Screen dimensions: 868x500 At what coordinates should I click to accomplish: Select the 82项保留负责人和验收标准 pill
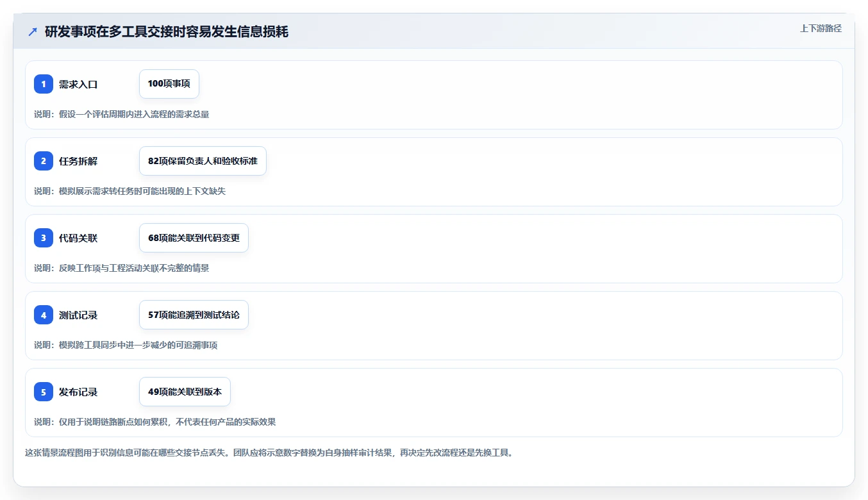(x=203, y=161)
